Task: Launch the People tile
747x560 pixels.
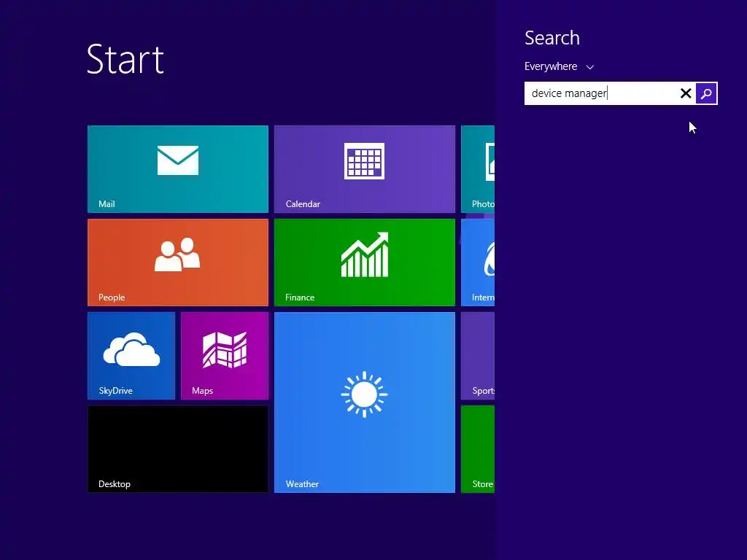Action: coord(178,262)
